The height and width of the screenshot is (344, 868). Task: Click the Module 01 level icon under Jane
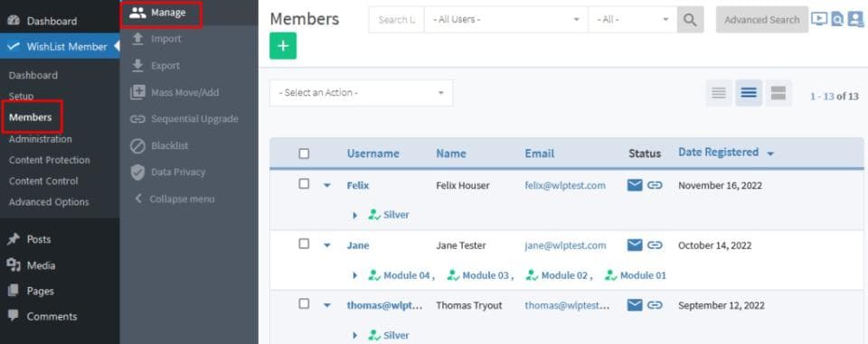pos(610,274)
